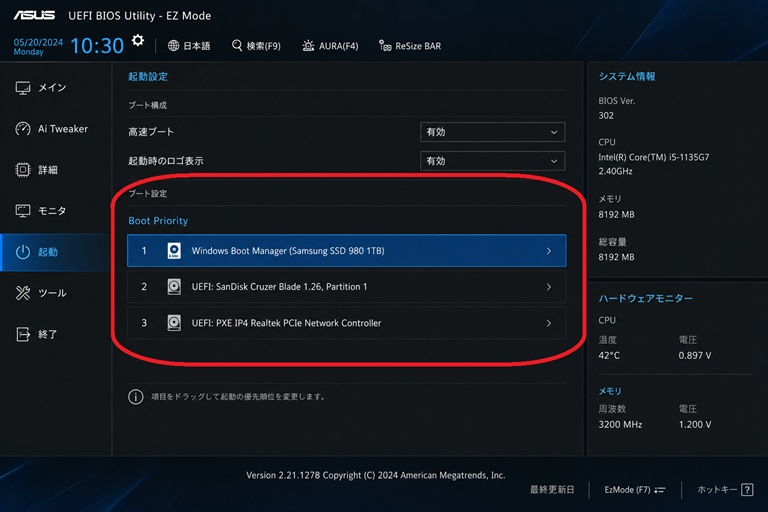Expand SanDisk Cruzer Blade entry chevron
Screen dimensions: 768x512
pos(549,287)
